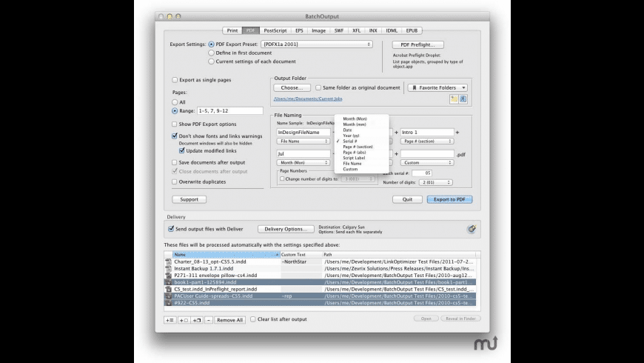Screen dimensions: 644x363
Task: Click the yellow new favorite folder icon
Action: pyautogui.click(x=454, y=99)
